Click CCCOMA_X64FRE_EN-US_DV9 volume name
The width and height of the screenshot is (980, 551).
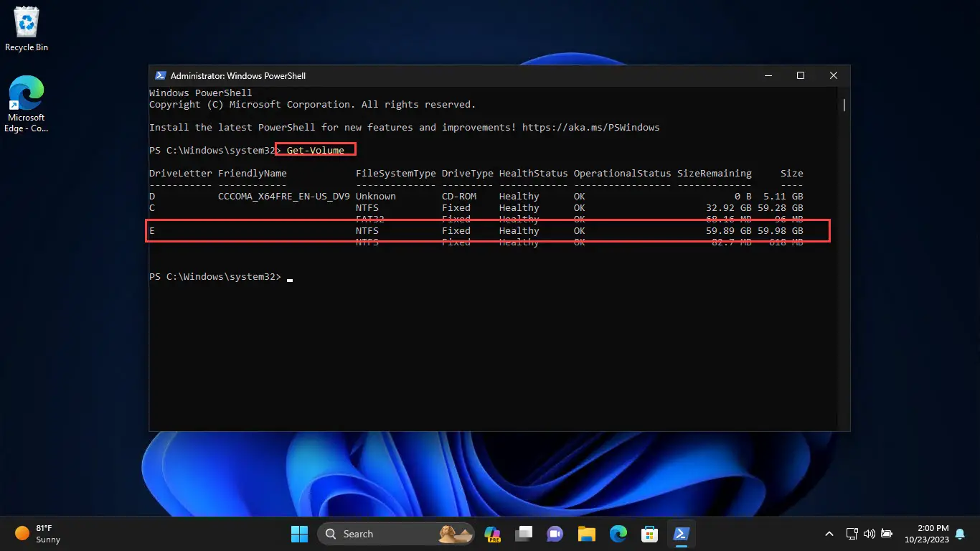coord(284,196)
